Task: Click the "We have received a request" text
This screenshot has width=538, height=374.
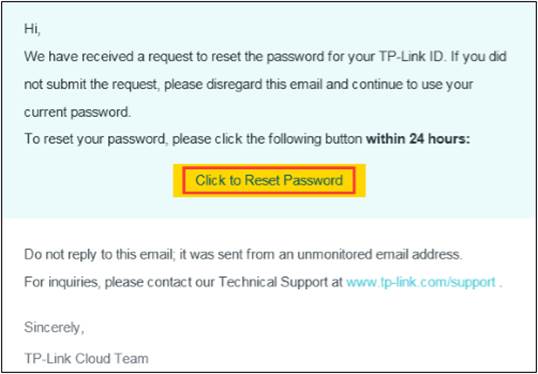Action: pos(103,57)
